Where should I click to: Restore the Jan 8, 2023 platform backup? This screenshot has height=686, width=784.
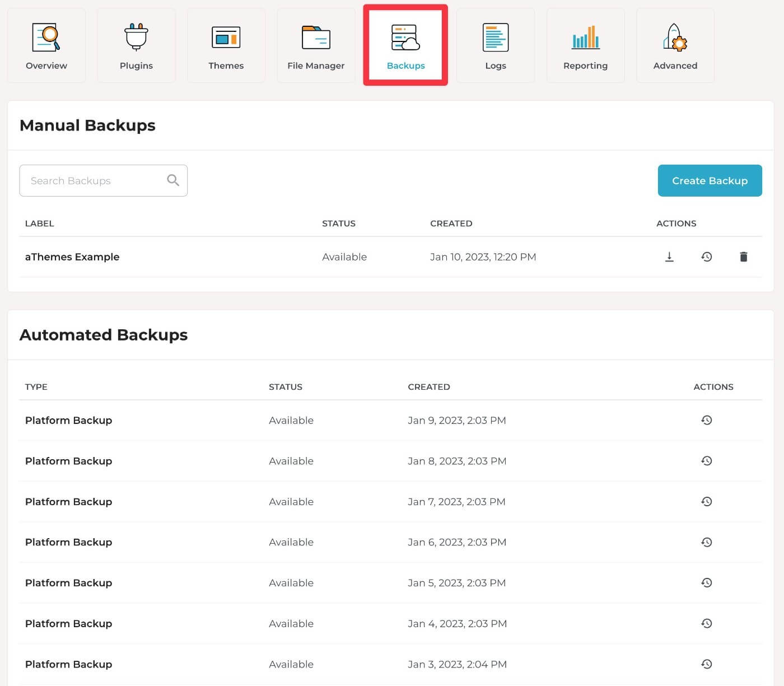pyautogui.click(x=707, y=461)
